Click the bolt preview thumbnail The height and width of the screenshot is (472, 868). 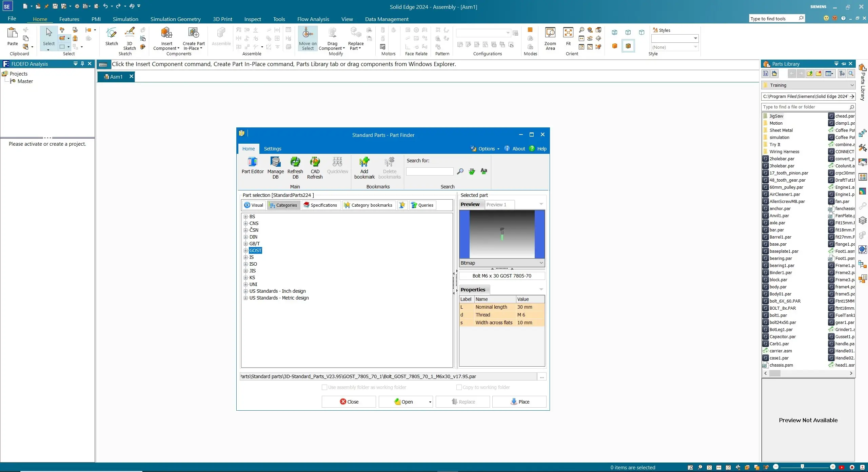[502, 234]
